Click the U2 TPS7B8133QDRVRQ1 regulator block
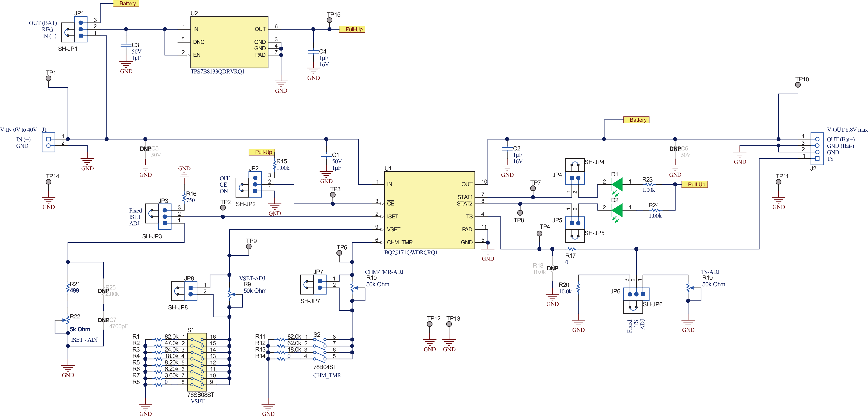Screen dimensions: 868x416 click(229, 42)
